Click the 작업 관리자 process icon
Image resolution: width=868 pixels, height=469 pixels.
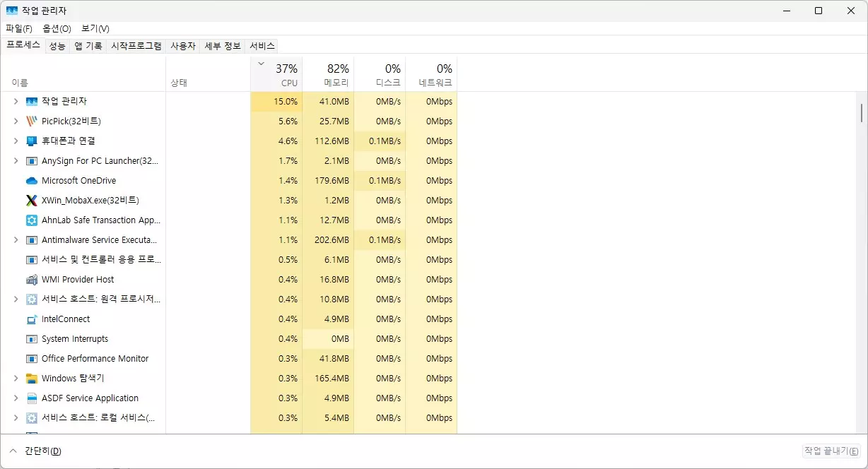pyautogui.click(x=31, y=102)
